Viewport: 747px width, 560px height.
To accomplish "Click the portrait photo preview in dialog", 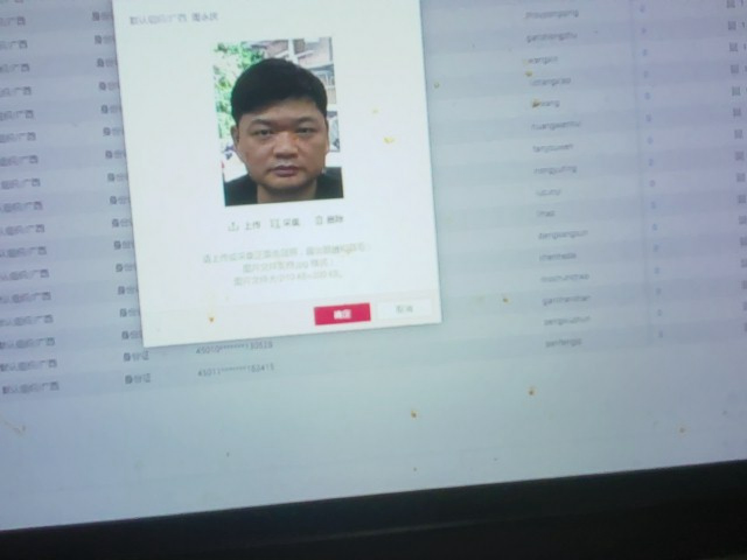I will [277, 123].
